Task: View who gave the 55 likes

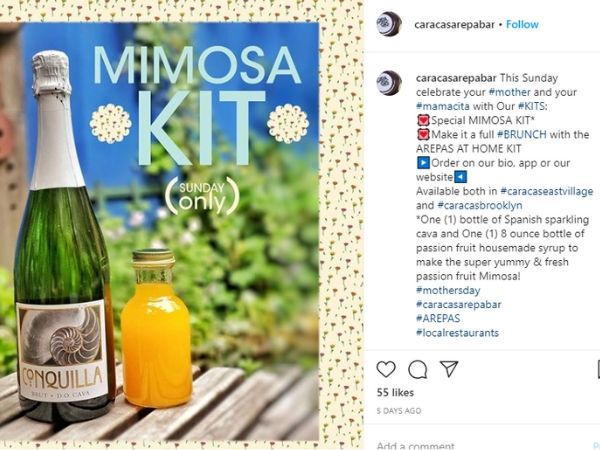Action: 395,392
